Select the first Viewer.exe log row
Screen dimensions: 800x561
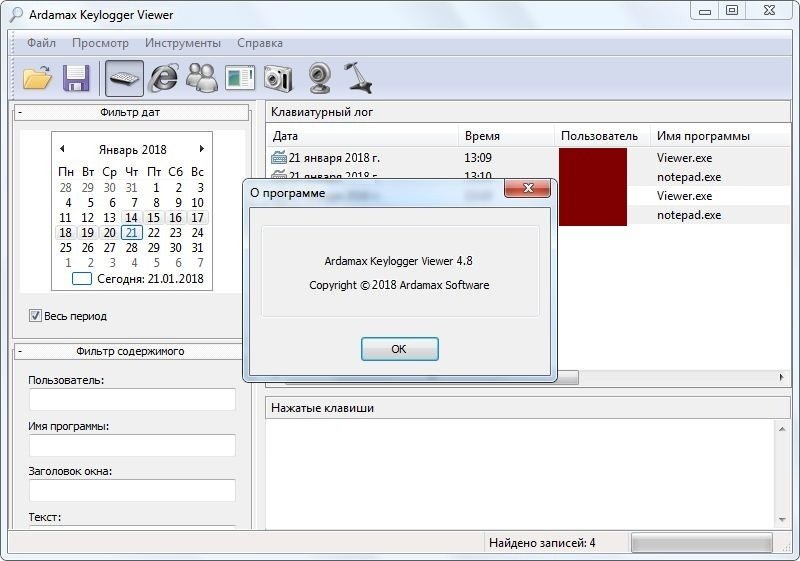point(528,158)
